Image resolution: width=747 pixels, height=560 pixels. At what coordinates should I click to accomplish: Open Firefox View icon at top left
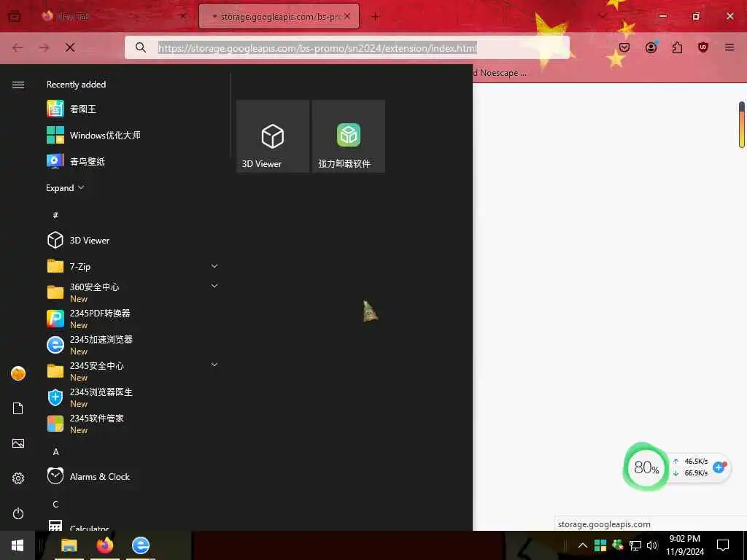15,16
